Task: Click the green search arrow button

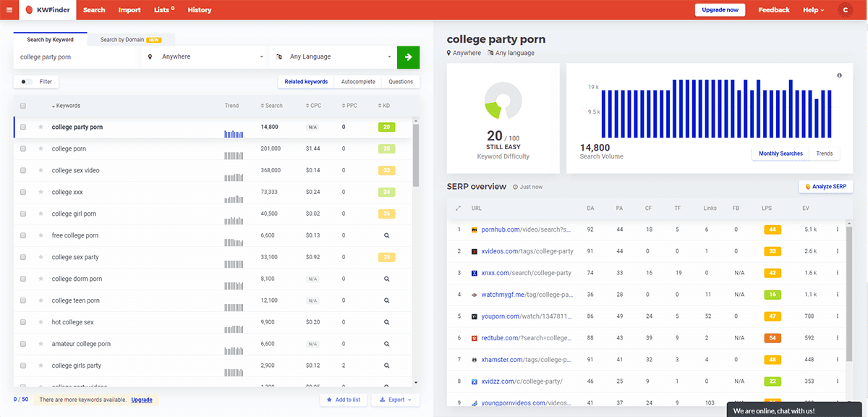Action: coord(408,56)
